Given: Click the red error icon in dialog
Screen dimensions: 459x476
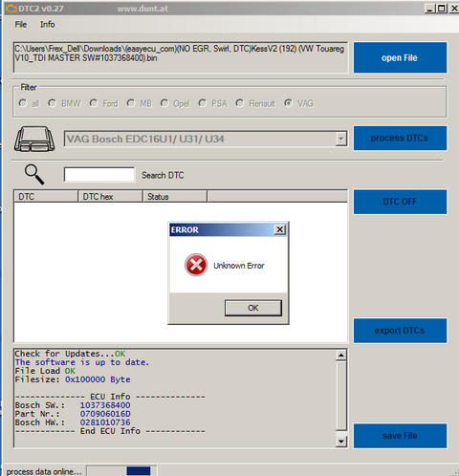Looking at the screenshot, I should click(x=196, y=265).
